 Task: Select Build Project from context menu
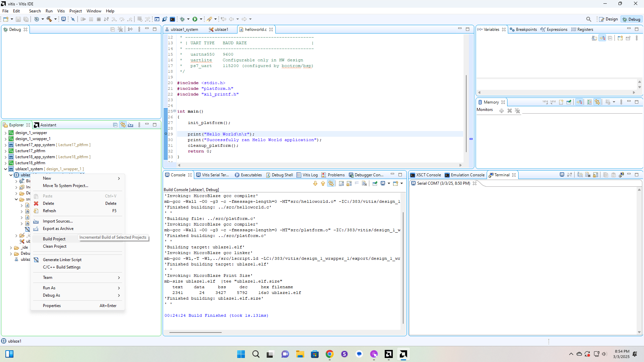coord(54,239)
